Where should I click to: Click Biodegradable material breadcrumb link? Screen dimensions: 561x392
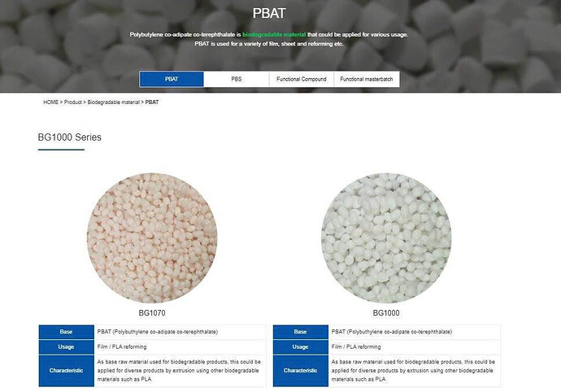coord(113,102)
